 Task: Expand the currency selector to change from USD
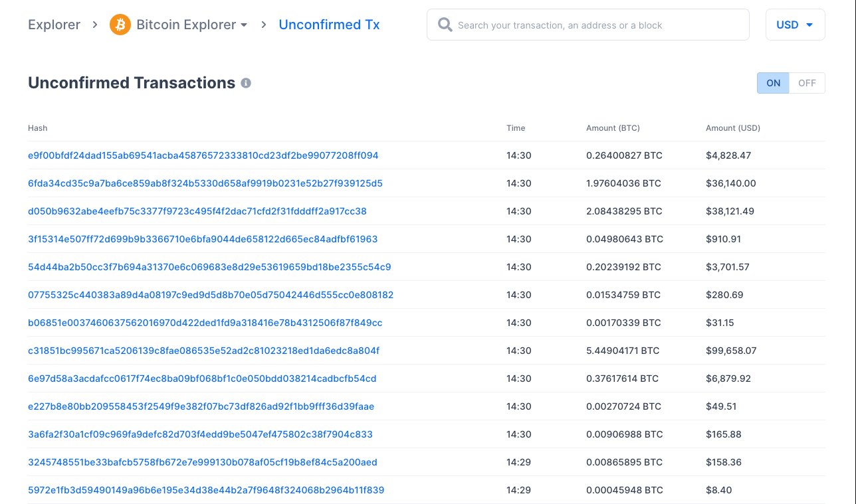point(795,25)
